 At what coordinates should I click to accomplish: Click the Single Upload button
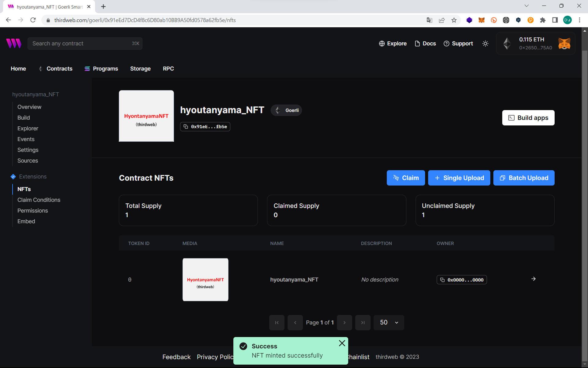(459, 178)
